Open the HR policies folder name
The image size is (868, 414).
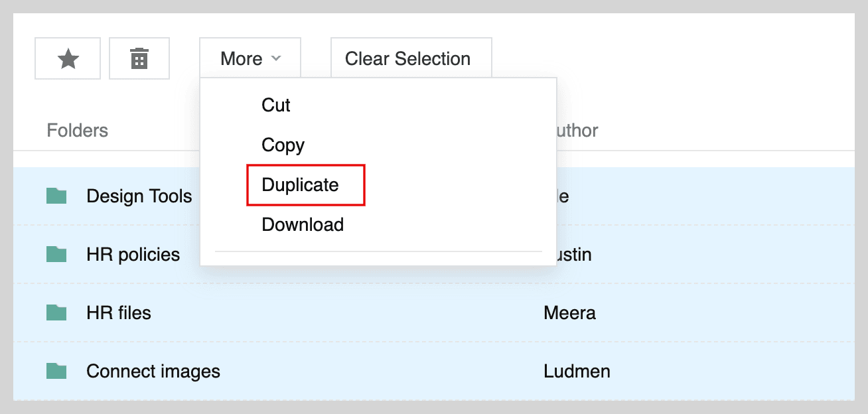coord(133,255)
